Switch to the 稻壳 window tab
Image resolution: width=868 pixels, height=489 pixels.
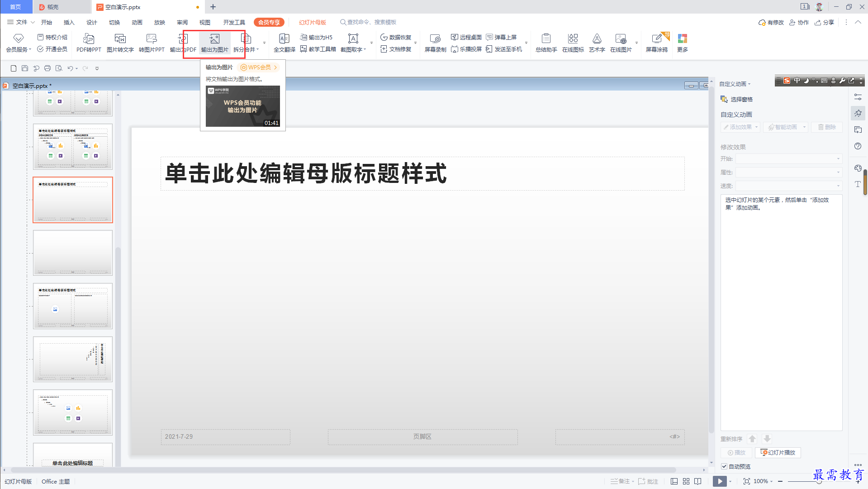click(x=62, y=7)
